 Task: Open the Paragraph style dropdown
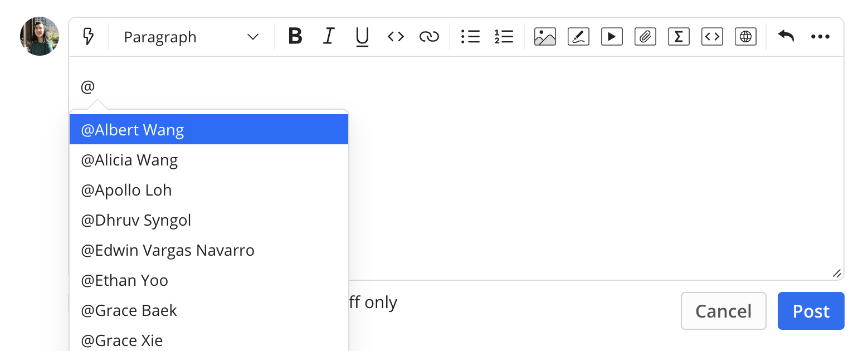[191, 37]
